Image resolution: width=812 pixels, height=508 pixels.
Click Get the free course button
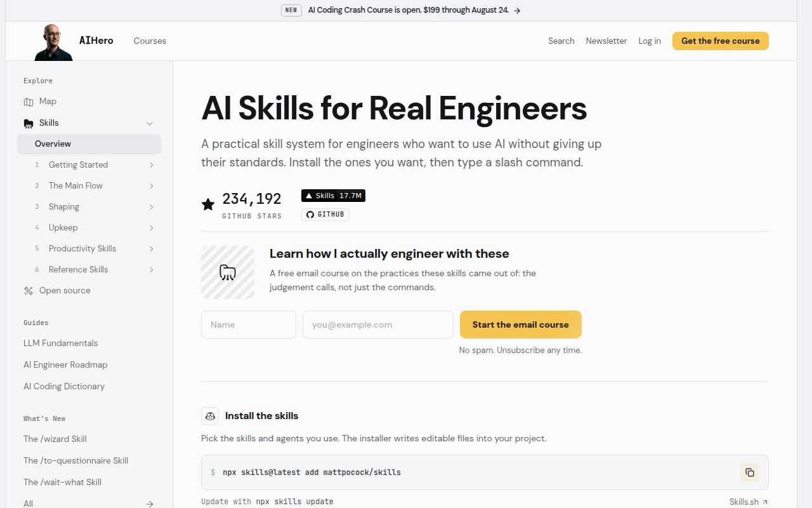721,41
